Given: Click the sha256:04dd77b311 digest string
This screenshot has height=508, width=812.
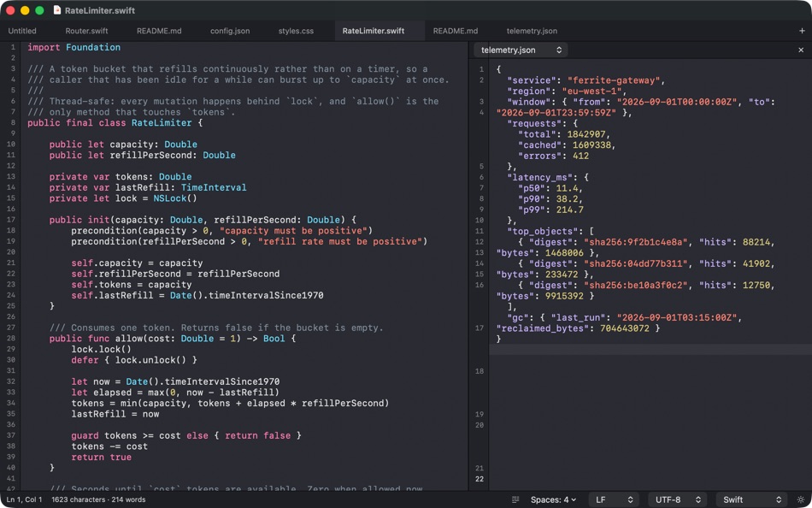Looking at the screenshot, I should pos(636,264).
